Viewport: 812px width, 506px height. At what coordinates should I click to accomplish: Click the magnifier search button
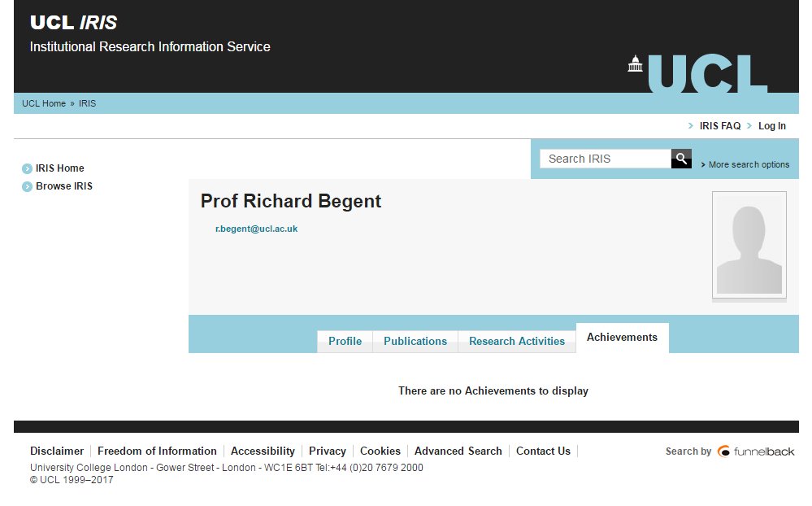(681, 159)
